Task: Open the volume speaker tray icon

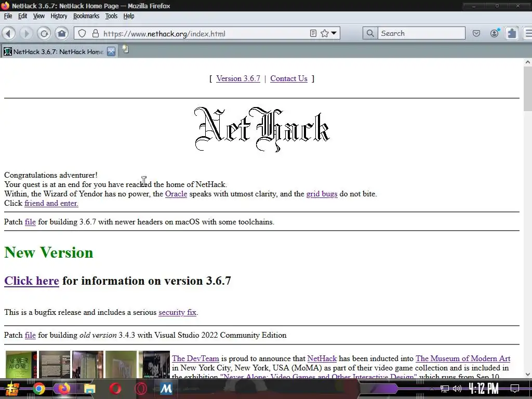Action: click(457, 389)
